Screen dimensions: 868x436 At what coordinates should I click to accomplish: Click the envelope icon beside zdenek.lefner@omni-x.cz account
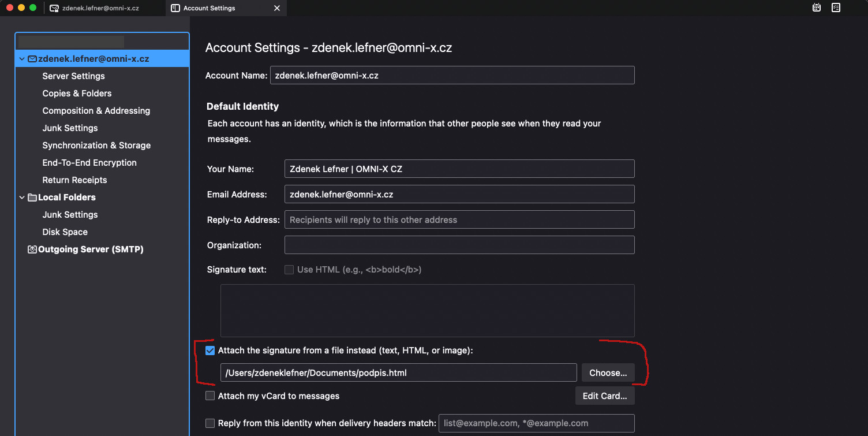point(32,59)
